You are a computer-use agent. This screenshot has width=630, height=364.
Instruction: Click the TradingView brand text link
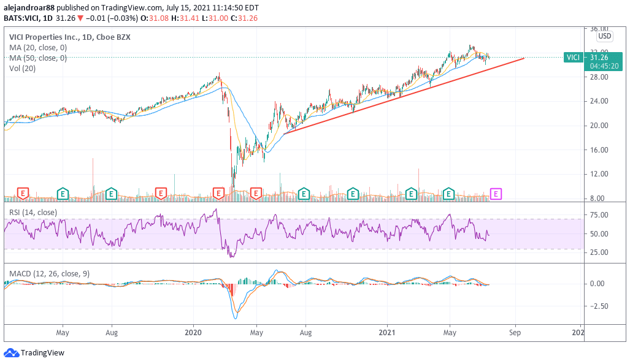coord(42,353)
